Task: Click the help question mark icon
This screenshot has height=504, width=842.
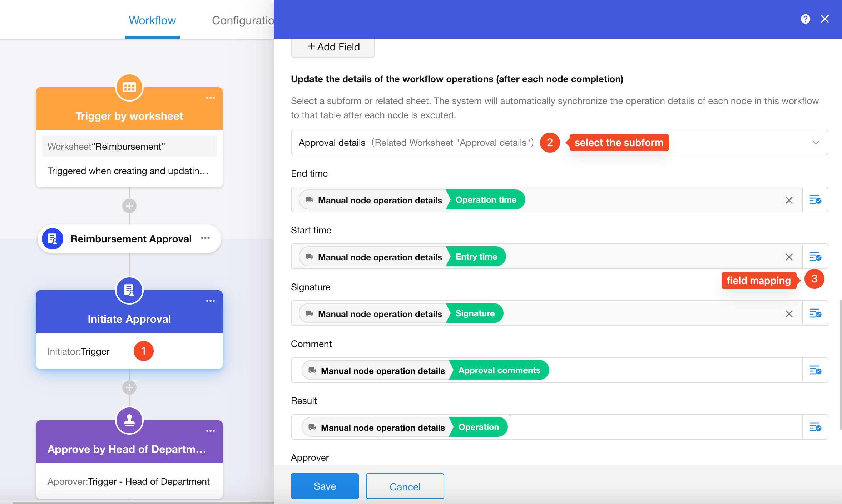Action: click(x=805, y=19)
